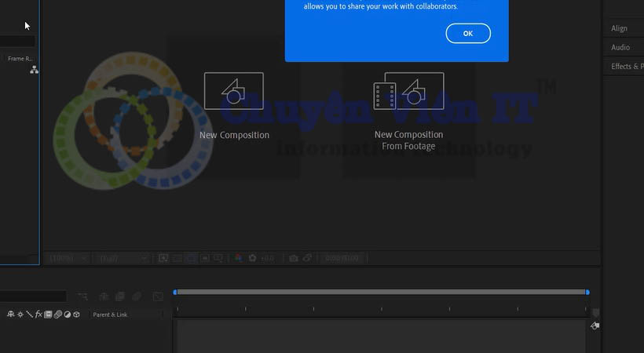
Task: Toggle the transparency grid in viewer
Action: pos(203,258)
